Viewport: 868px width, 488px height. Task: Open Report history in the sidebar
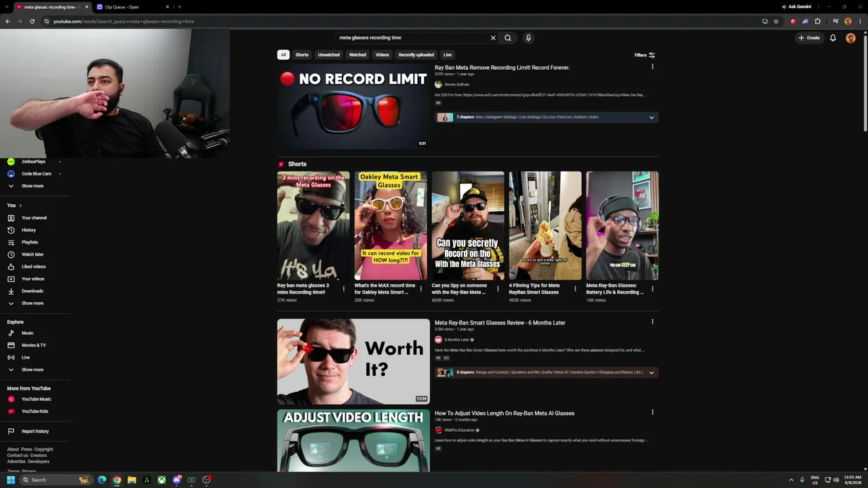pyautogui.click(x=35, y=431)
